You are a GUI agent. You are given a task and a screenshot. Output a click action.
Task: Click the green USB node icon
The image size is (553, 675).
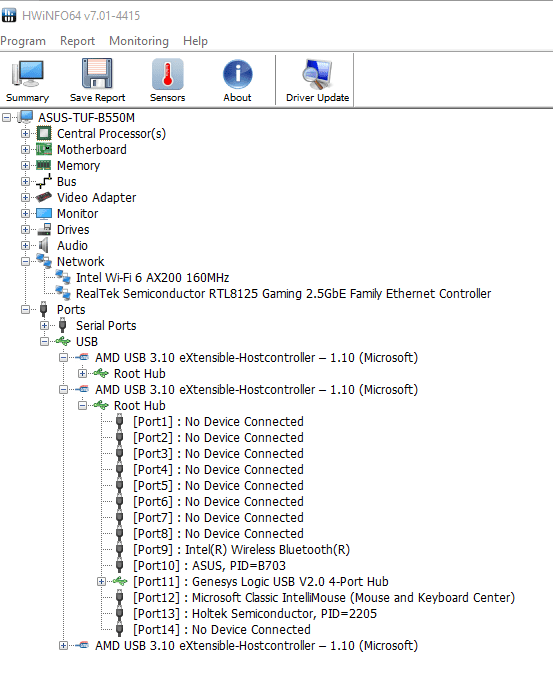point(63,341)
